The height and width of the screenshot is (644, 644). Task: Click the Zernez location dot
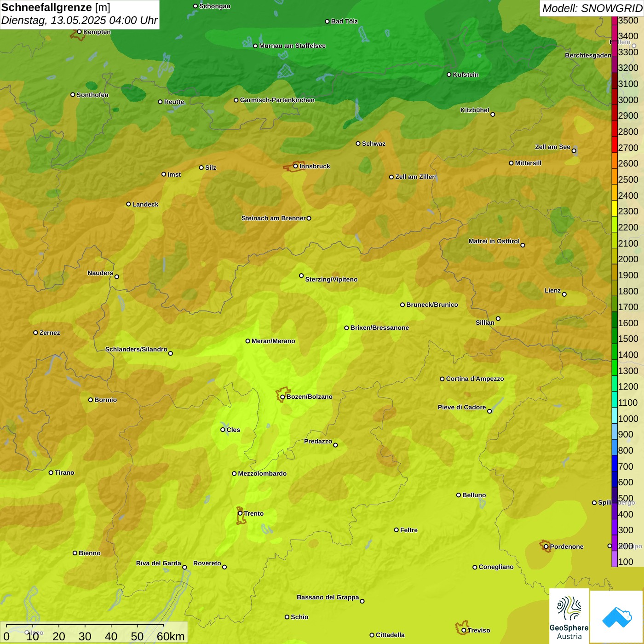[35, 333]
